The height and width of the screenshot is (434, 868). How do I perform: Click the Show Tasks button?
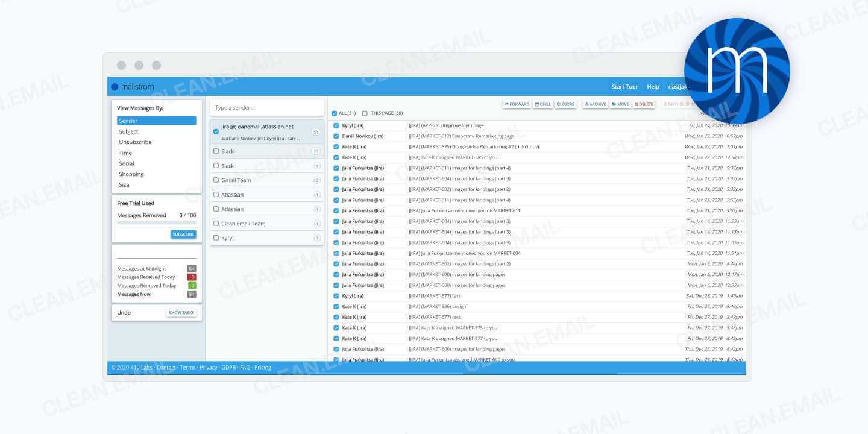point(181,313)
